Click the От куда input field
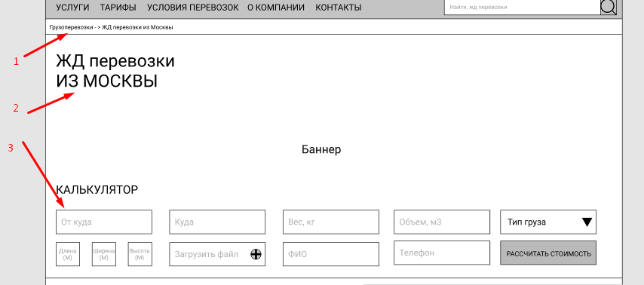Image resolution: width=644 pixels, height=285 pixels. click(x=104, y=222)
